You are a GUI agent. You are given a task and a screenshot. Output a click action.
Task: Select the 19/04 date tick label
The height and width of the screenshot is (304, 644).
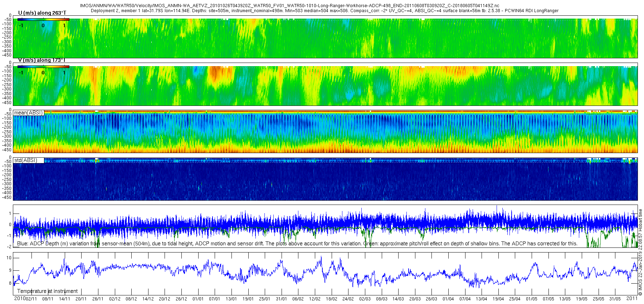pyautogui.click(x=498, y=299)
